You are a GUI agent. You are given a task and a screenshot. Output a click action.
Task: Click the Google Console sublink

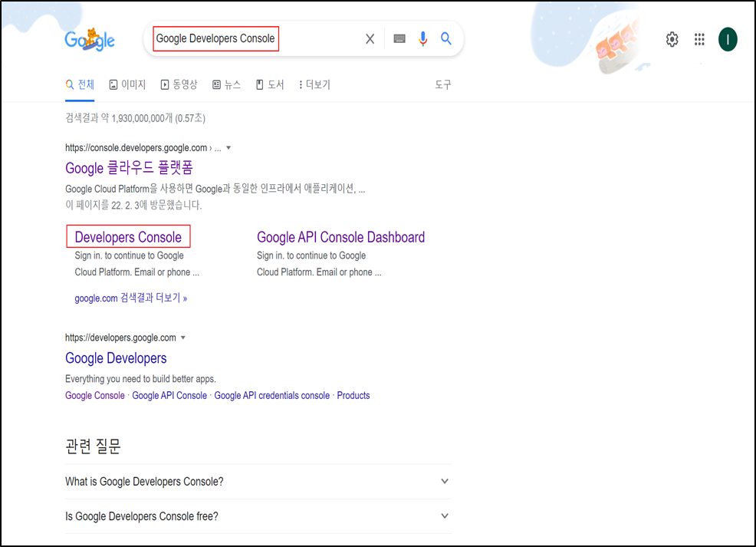[95, 396]
